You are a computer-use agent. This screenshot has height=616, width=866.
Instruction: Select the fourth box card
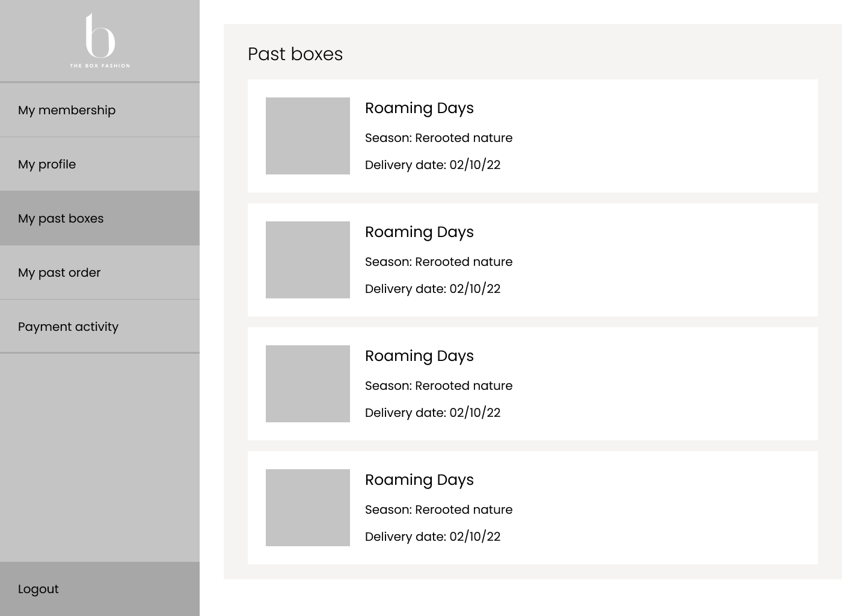point(533,508)
